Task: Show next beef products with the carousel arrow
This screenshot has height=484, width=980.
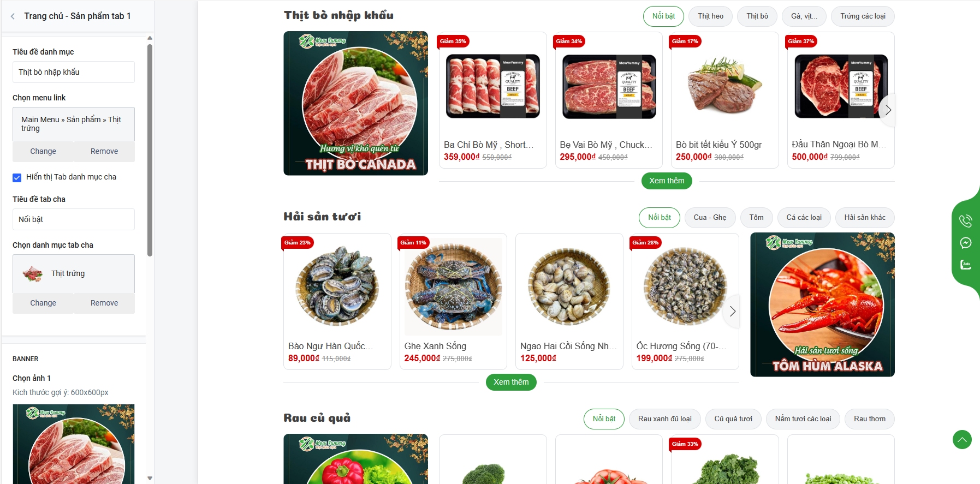Action: (888, 110)
